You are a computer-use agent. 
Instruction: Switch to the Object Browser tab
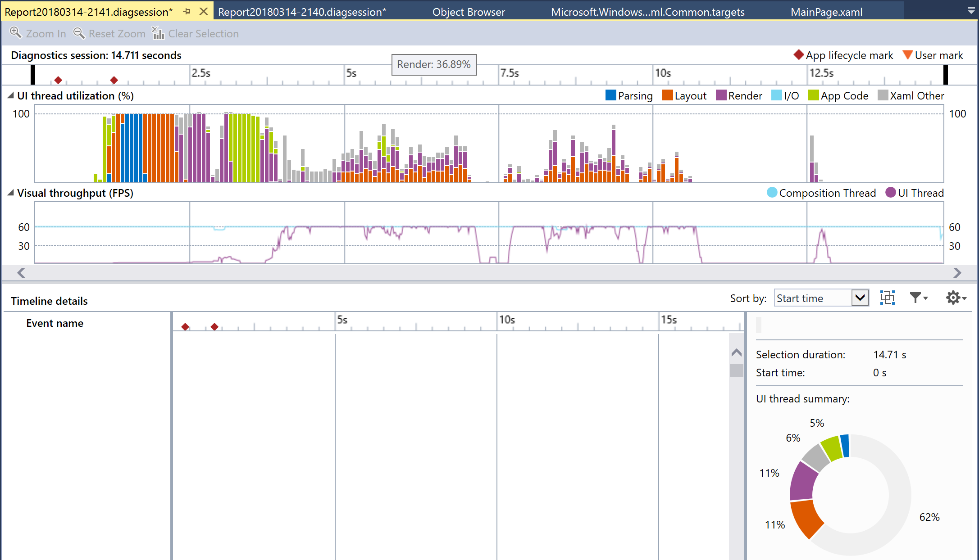pyautogui.click(x=469, y=12)
